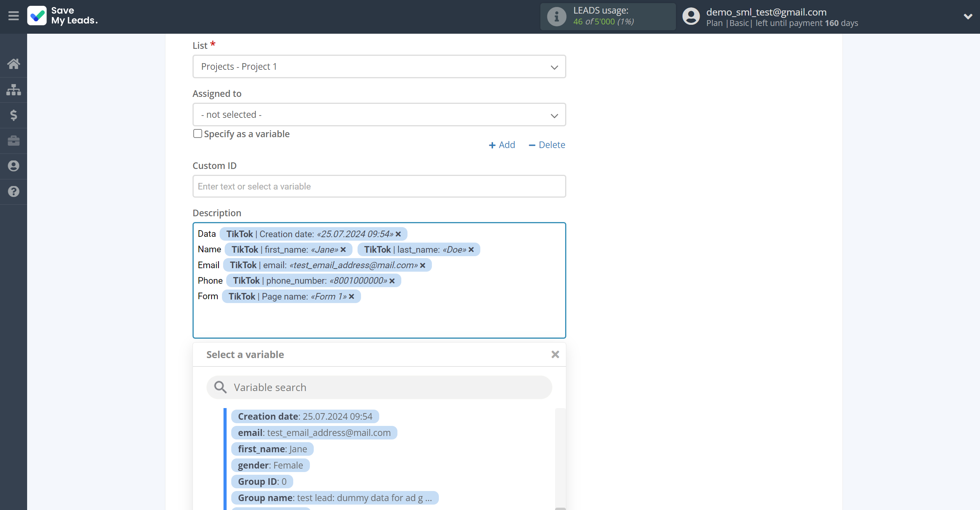Click the Save My Leads logo
980x510 pixels.
tap(63, 16)
